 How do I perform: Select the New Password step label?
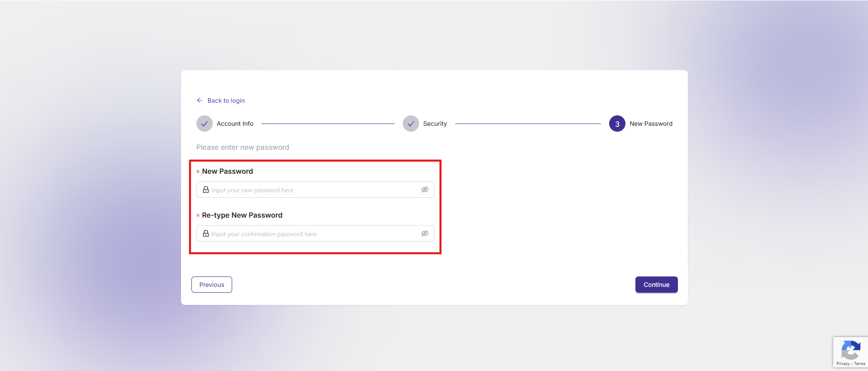tap(651, 124)
